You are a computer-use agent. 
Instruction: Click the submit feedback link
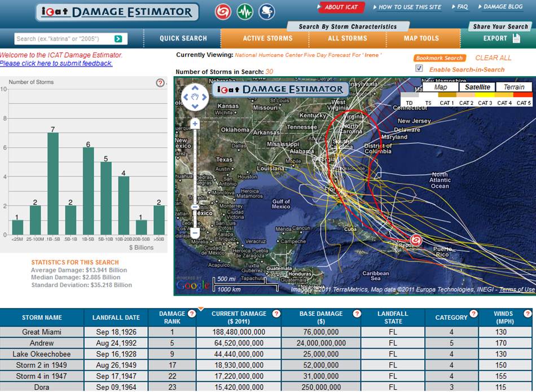[x=56, y=64]
